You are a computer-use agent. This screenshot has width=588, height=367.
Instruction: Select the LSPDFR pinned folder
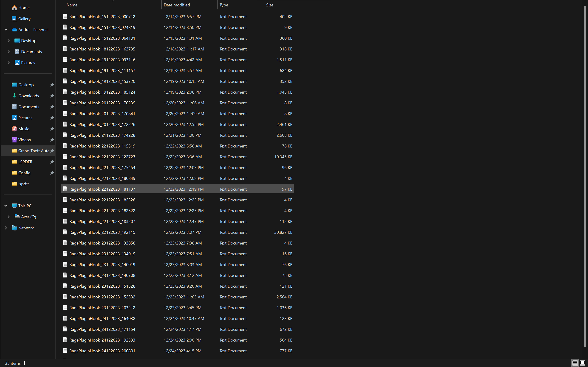(x=25, y=162)
